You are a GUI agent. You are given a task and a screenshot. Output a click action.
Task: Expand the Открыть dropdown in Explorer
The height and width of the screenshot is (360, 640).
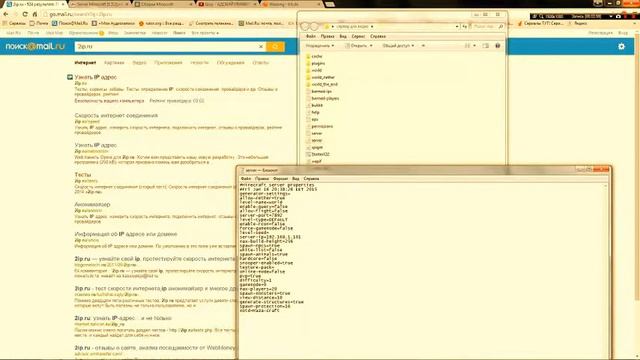point(359,46)
